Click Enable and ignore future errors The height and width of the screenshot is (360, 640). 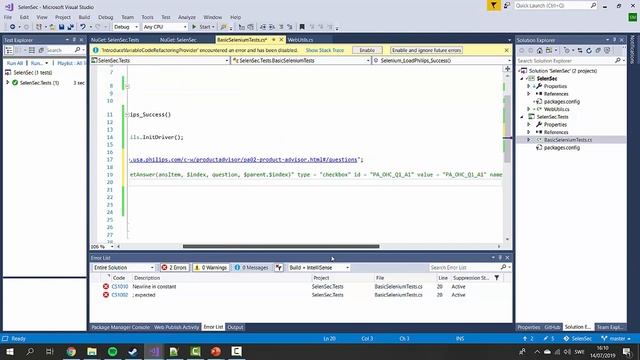[x=427, y=50]
